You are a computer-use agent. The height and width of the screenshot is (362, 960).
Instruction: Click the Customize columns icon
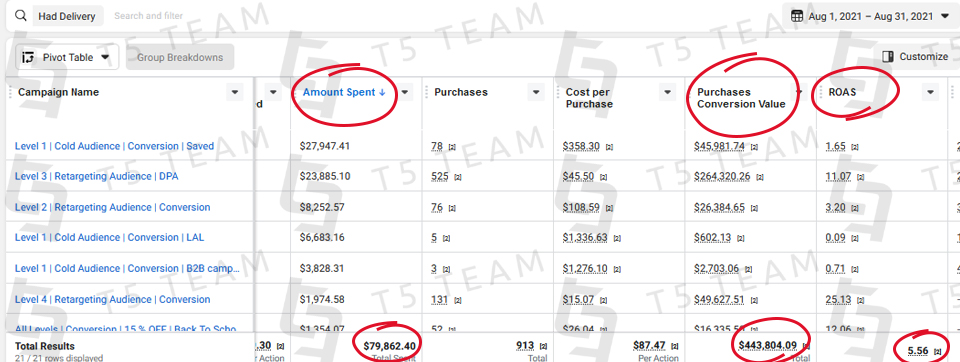point(888,57)
